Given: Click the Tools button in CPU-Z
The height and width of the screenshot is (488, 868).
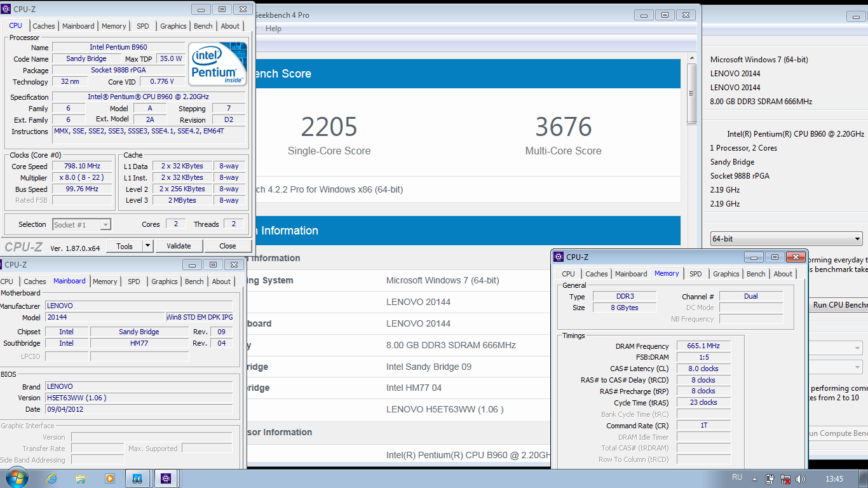Looking at the screenshot, I should click(x=125, y=246).
